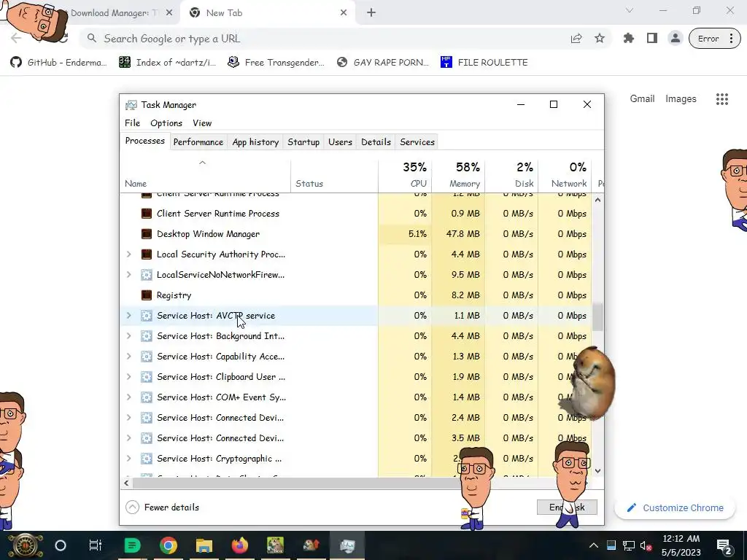This screenshot has height=560, width=747.
Task: Bookmark this page with the star icon
Action: point(600,39)
